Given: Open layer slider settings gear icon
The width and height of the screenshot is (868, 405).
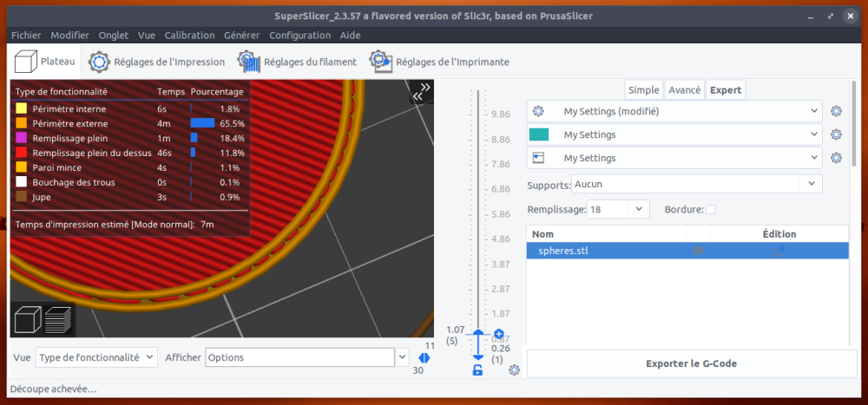Looking at the screenshot, I should (514, 370).
